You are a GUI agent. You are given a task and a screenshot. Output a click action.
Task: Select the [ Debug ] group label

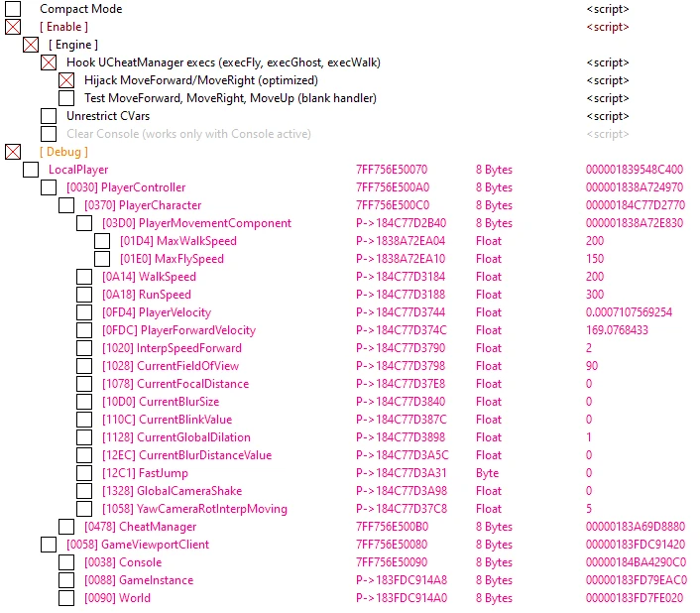coord(63,152)
